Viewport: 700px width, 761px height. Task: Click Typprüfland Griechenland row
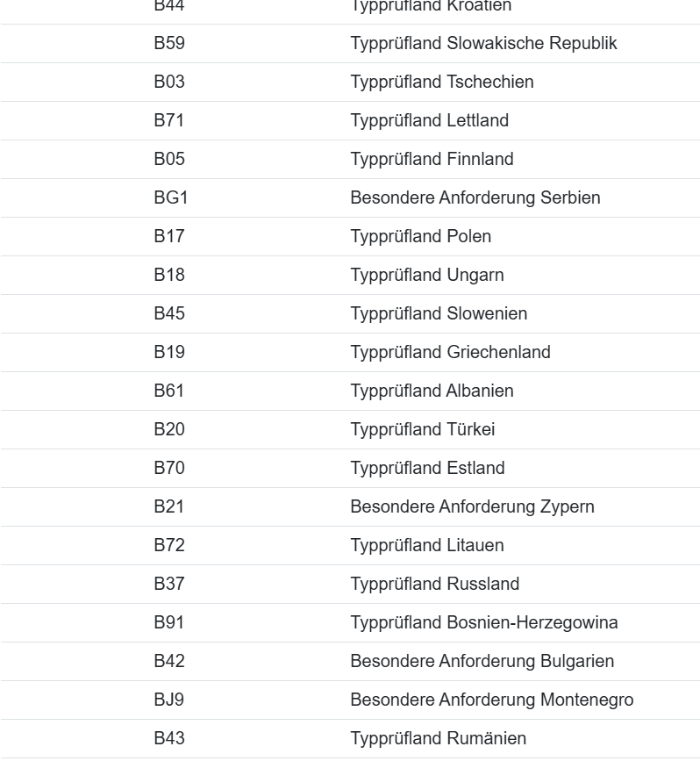tap(350, 352)
